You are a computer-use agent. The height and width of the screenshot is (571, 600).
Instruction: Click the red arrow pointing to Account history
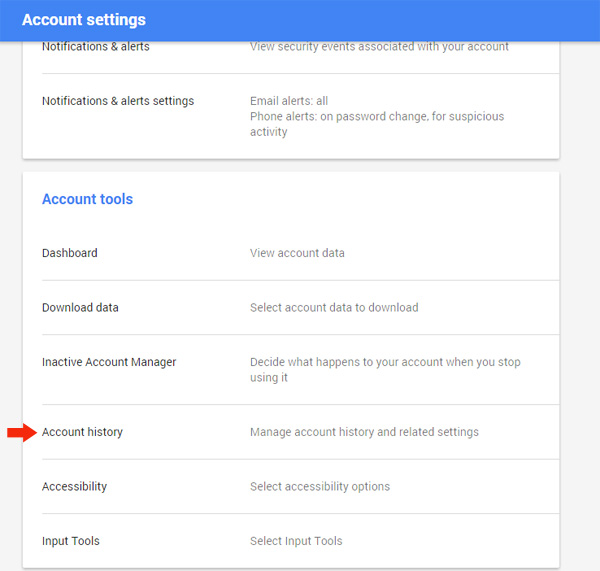22,432
